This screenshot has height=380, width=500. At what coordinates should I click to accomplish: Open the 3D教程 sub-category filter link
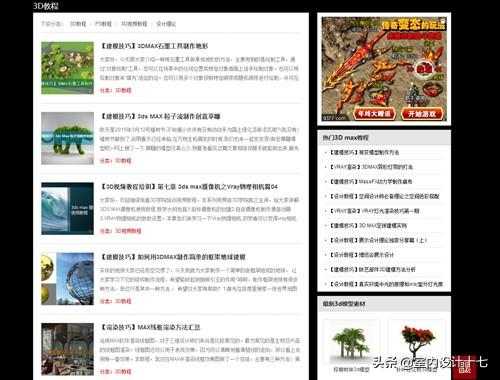pos(78,24)
